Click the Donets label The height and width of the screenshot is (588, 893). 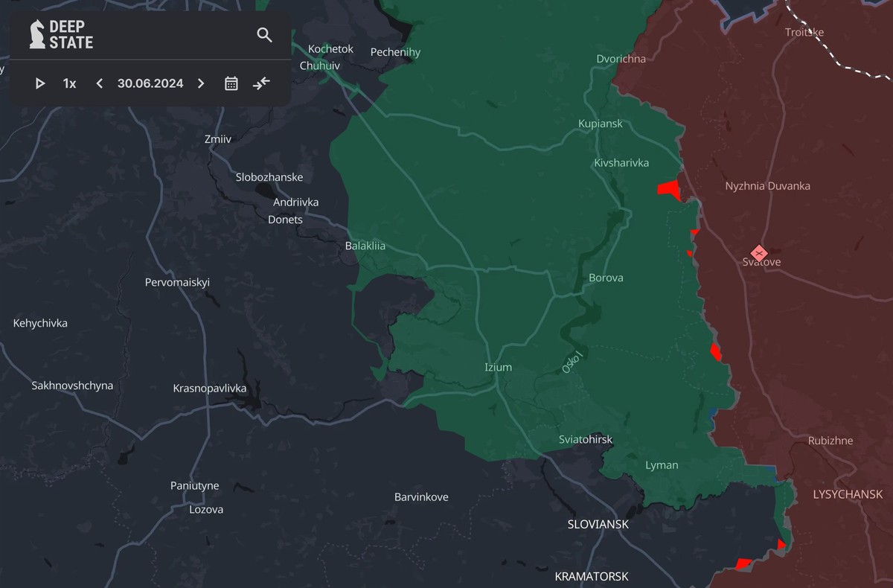point(286,220)
